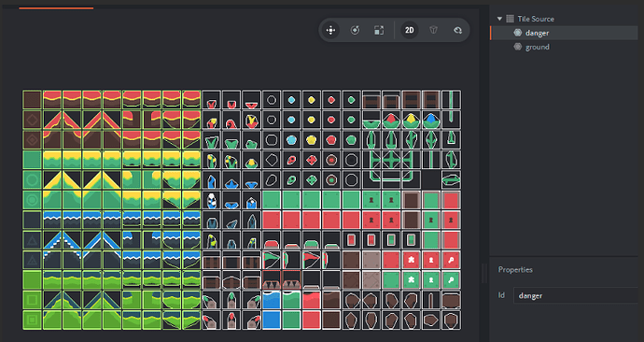Click the collision group icon beside danger
This screenshot has height=342, width=644.
coord(517,33)
